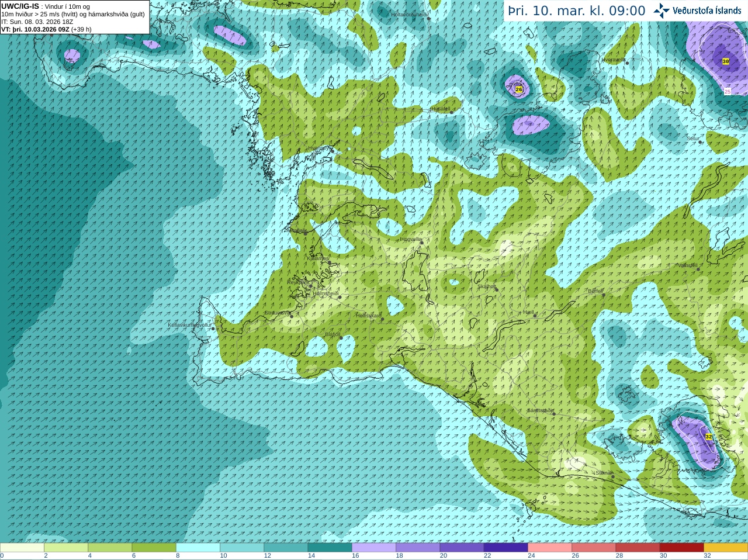Select the Skálholt station label
This screenshot has width=748, height=560.
point(487,286)
